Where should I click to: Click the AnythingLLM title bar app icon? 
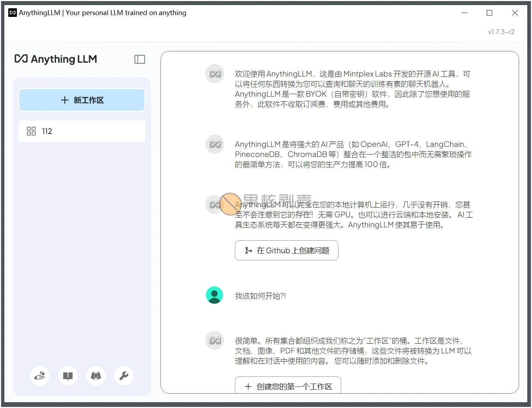[x=13, y=13]
